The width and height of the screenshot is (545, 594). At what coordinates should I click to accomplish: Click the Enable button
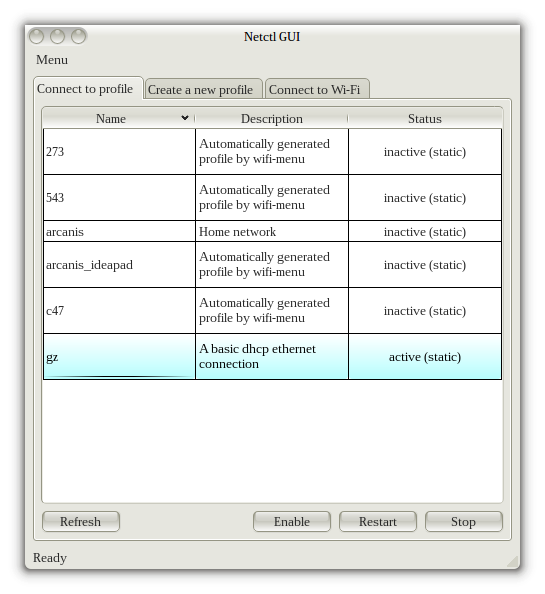tap(292, 522)
